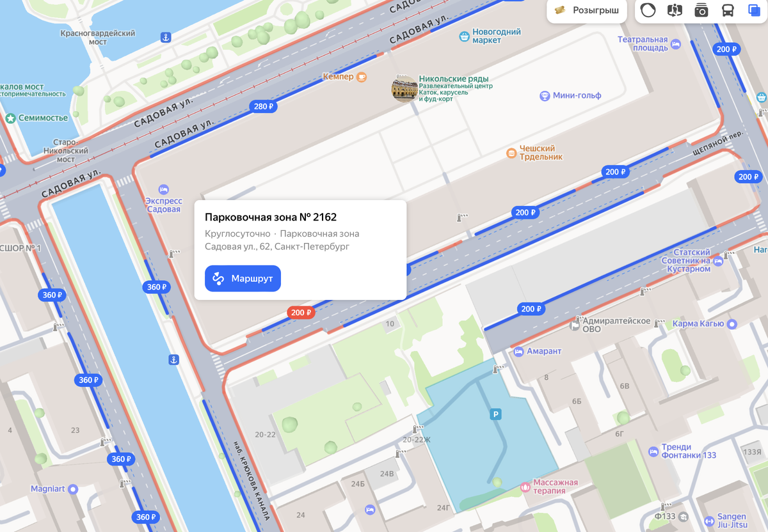Click the Новогодний маркет place label
This screenshot has width=768, height=532.
pyautogui.click(x=497, y=36)
